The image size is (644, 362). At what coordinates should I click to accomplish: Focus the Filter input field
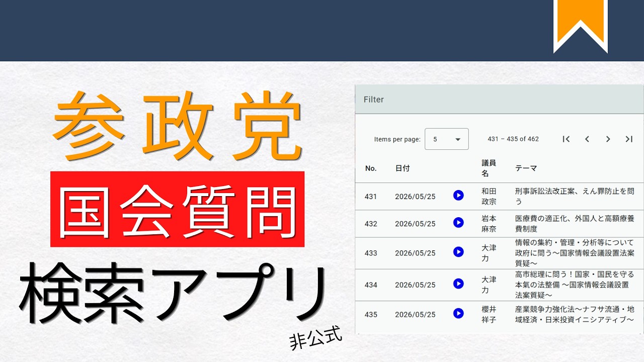point(499,100)
